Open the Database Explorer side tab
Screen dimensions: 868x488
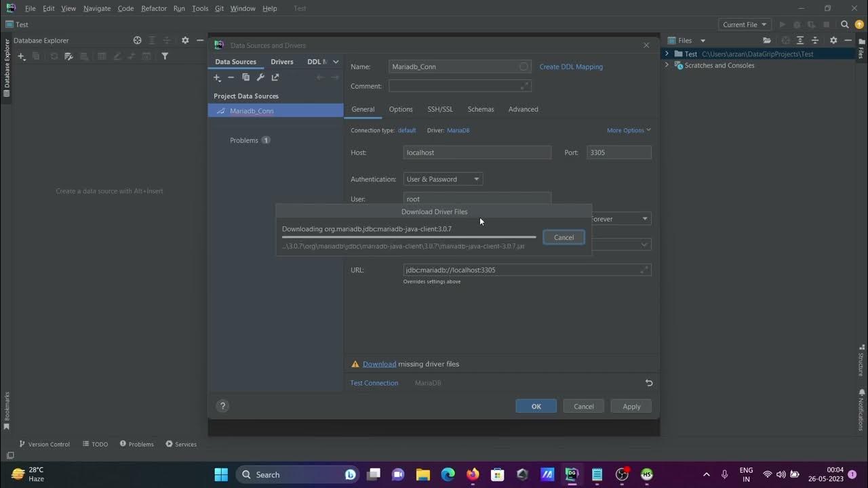click(x=7, y=68)
